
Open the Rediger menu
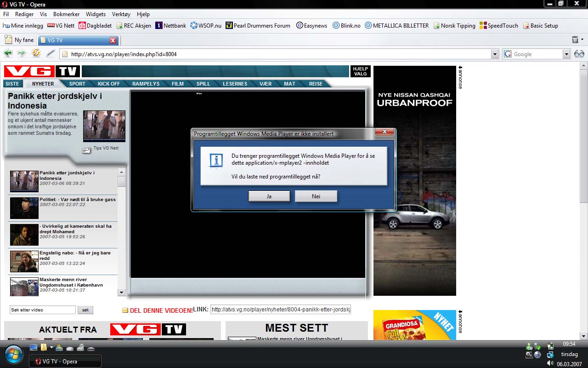[x=24, y=14]
